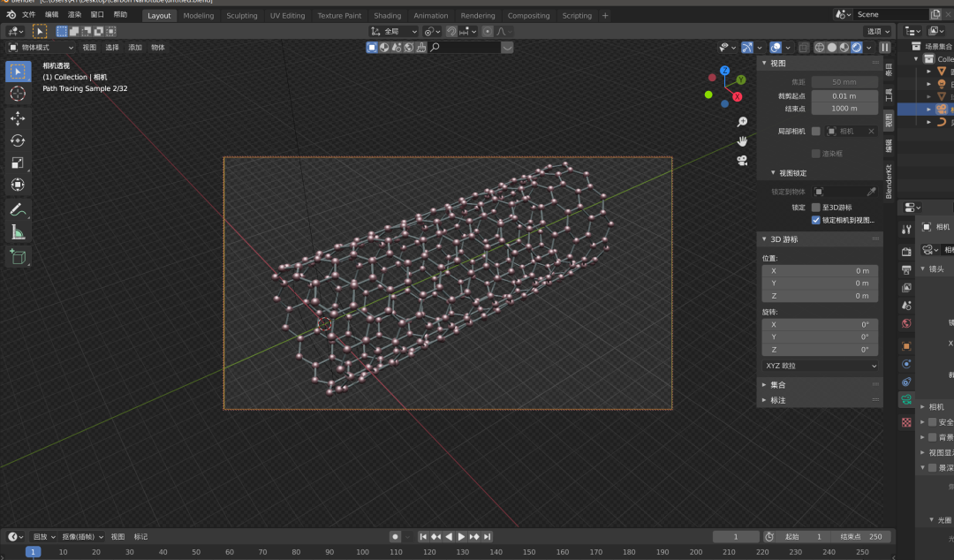This screenshot has width=954, height=560.
Task: Pause viewport render preview
Action: coord(885,48)
